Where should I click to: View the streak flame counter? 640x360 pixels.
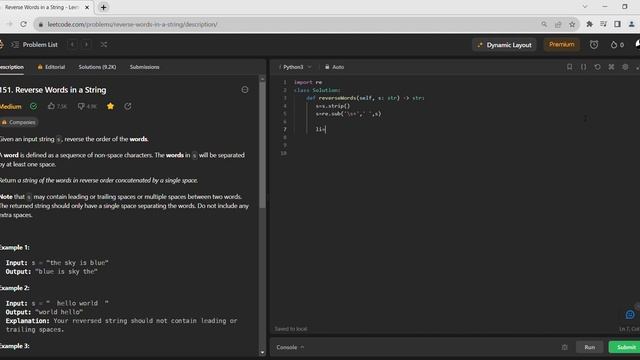click(x=617, y=45)
